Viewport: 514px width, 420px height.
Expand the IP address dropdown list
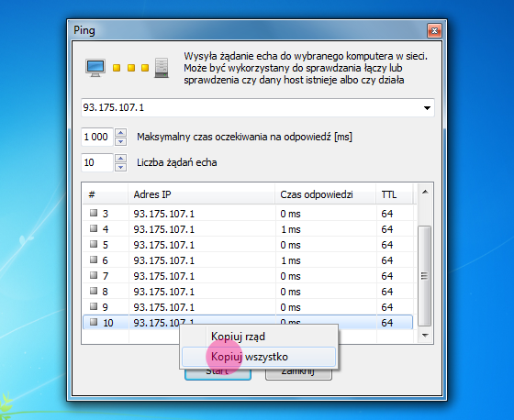click(x=427, y=108)
